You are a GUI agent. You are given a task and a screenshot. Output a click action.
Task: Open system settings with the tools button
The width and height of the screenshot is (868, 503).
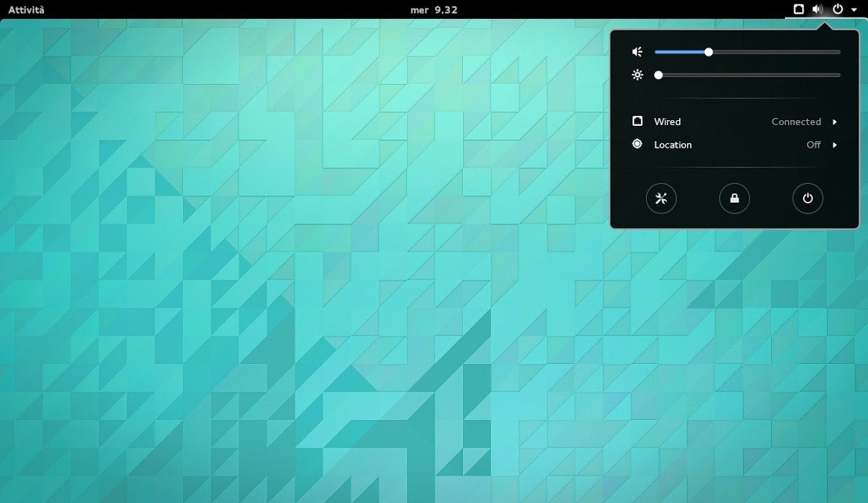click(661, 198)
